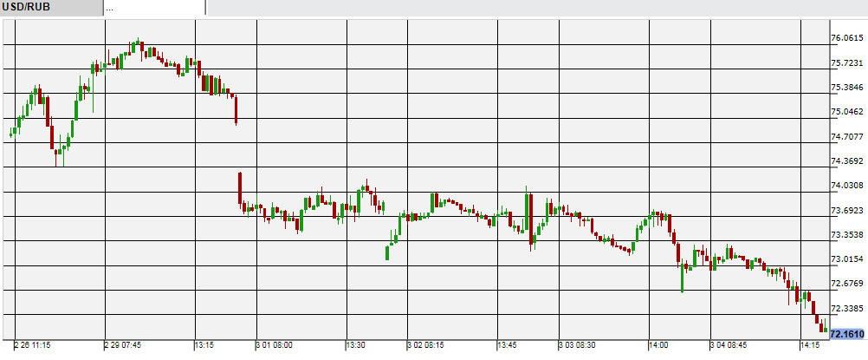Click the 72.3385 price axis label
The height and width of the screenshot is (360, 868).
tap(846, 309)
